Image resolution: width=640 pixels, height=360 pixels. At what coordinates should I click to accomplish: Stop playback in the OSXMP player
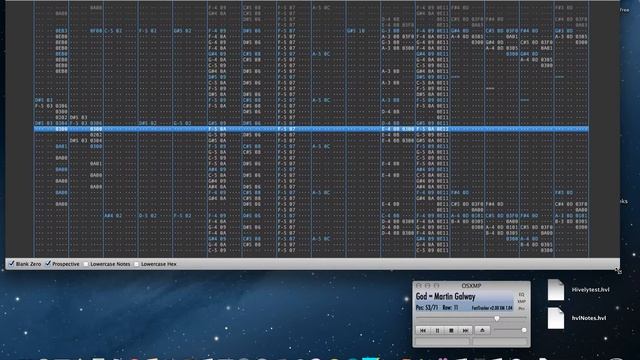[451, 330]
